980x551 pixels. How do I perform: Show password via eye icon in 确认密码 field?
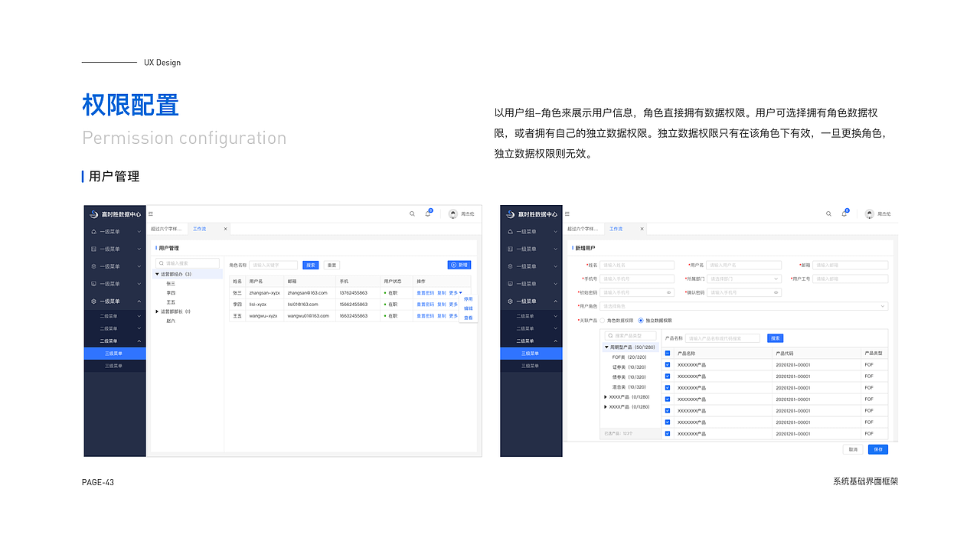[776, 292]
